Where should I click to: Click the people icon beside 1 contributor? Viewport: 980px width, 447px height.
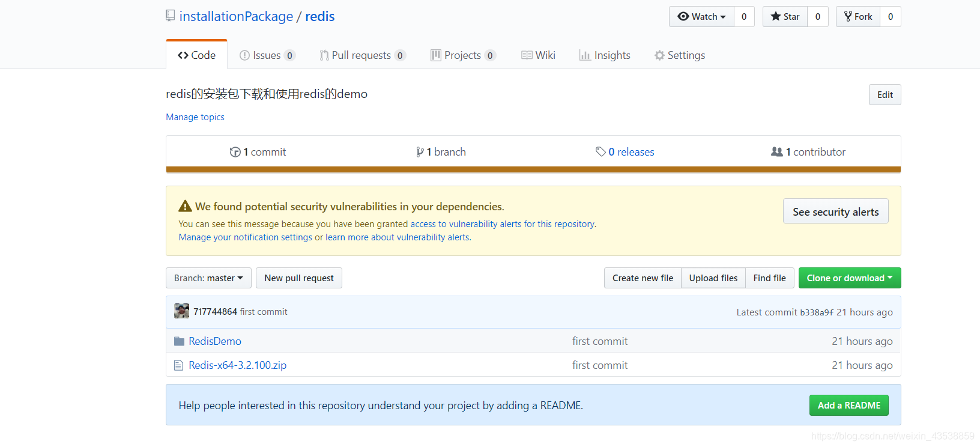coord(777,152)
